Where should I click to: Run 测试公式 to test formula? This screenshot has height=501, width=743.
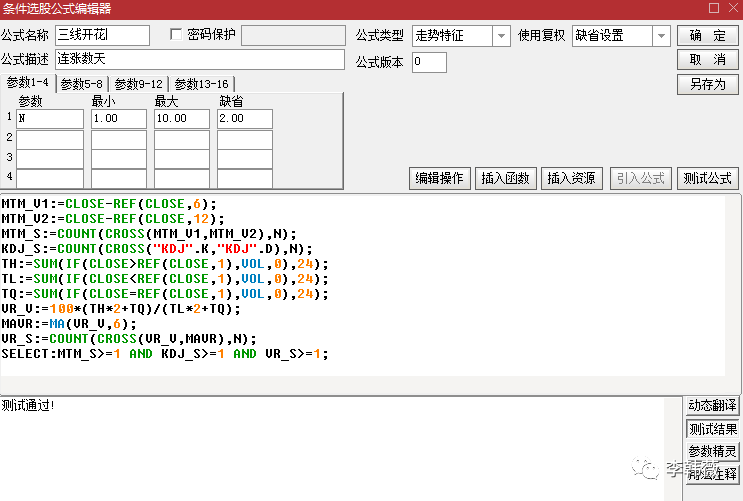click(x=708, y=179)
